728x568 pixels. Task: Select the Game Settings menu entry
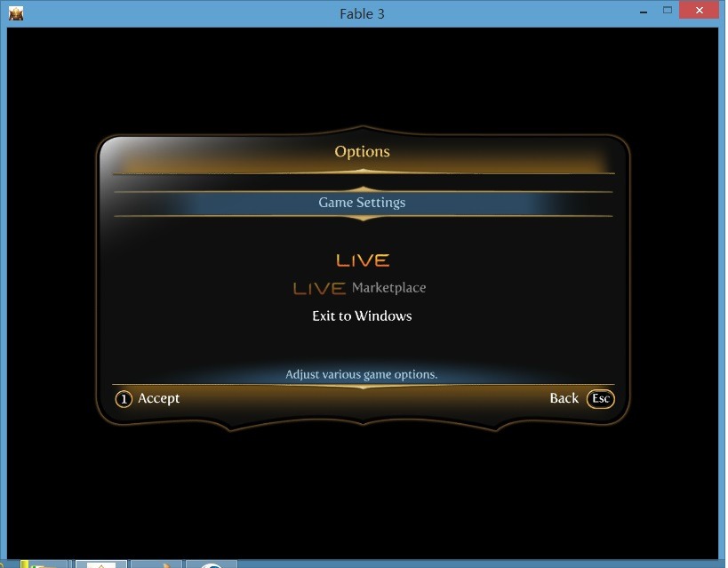click(x=363, y=203)
